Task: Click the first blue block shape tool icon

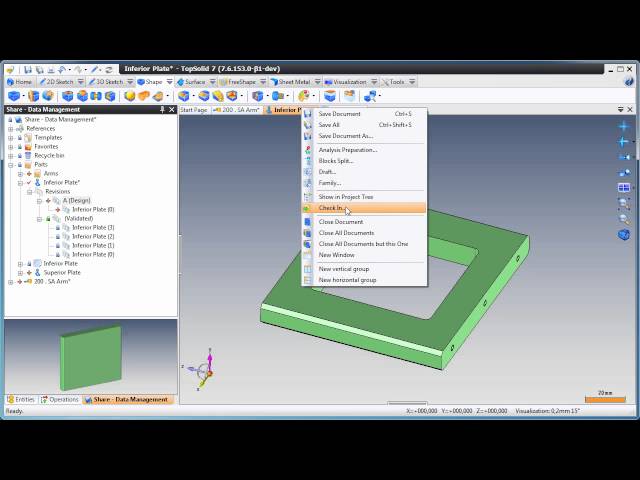Action: coord(14,96)
